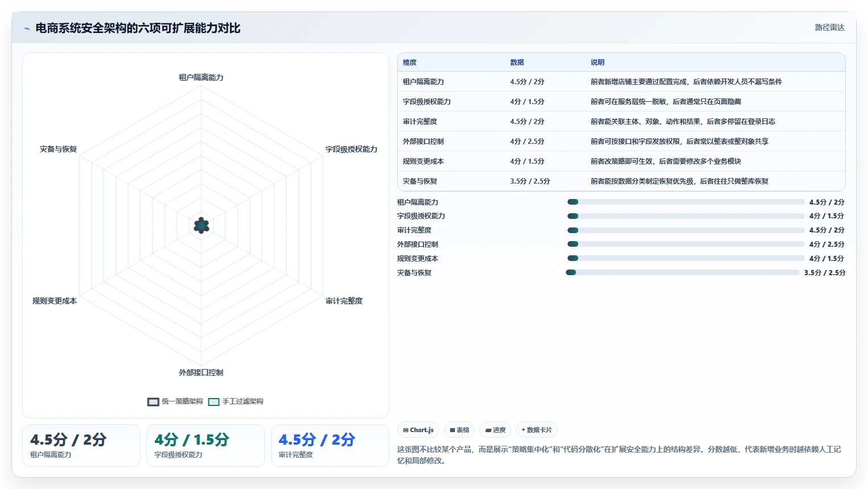Viewport: 868px width, 489px height.
Task: Toggle the 手工过滤架构 legend entry
Action: click(236, 401)
